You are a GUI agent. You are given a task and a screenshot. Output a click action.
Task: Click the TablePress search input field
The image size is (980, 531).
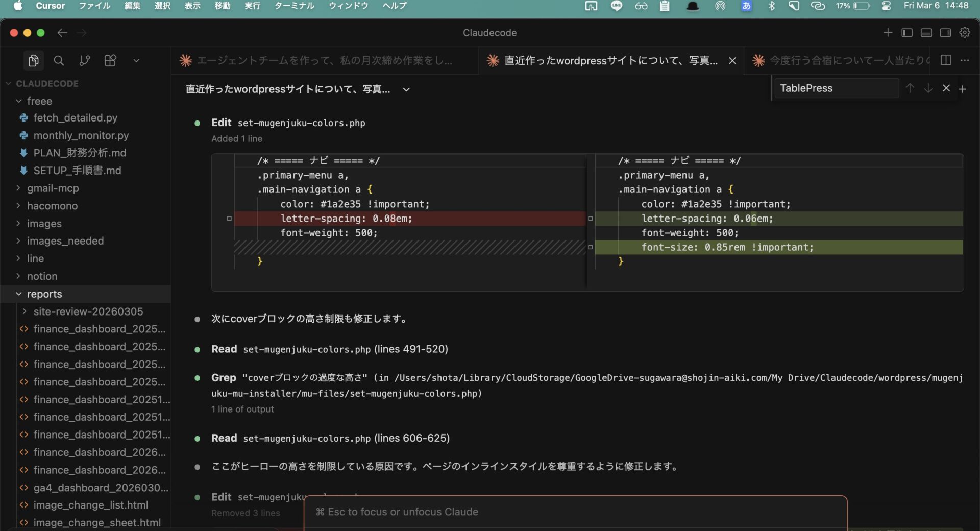coord(836,88)
